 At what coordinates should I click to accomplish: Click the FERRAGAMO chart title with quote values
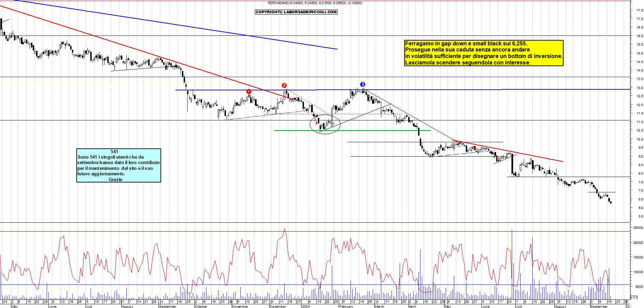(315, 3)
